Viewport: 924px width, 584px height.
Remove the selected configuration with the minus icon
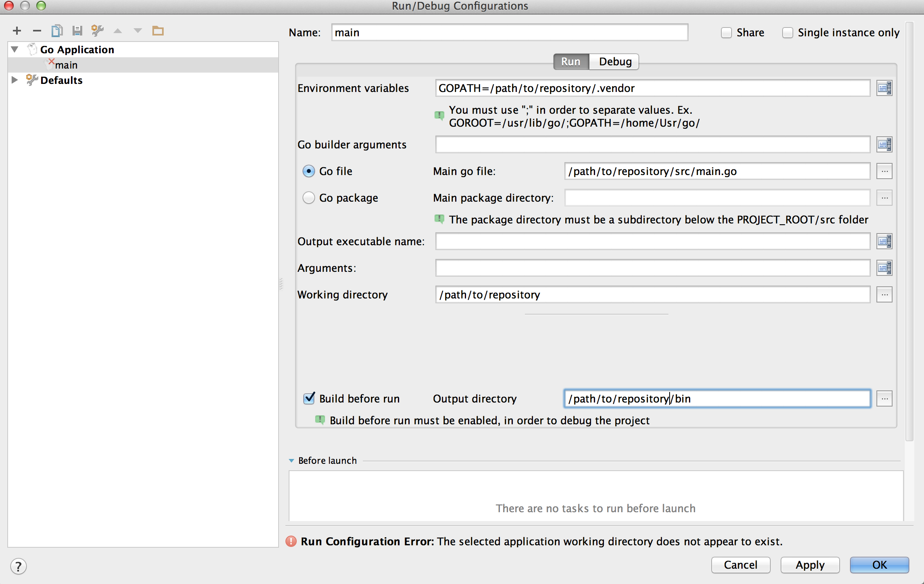[37, 31]
